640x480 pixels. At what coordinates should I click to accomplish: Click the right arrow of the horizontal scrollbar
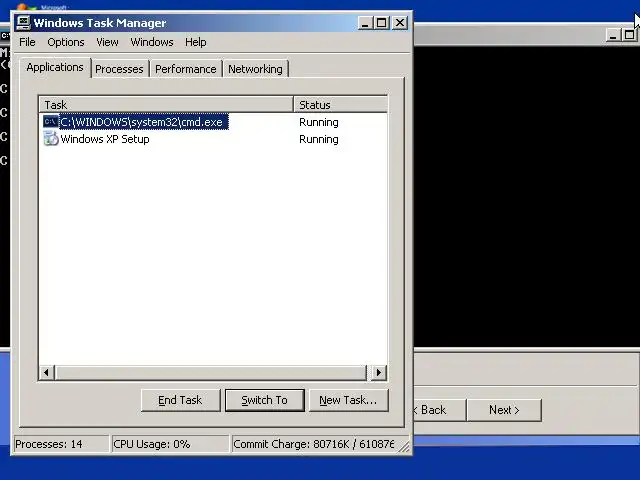[x=378, y=372]
